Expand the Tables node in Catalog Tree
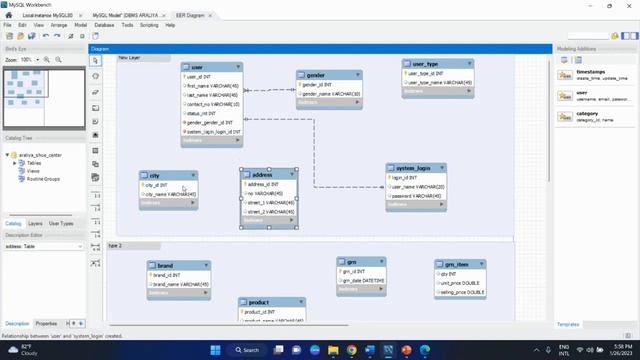The height and width of the screenshot is (360, 640). tap(15, 163)
